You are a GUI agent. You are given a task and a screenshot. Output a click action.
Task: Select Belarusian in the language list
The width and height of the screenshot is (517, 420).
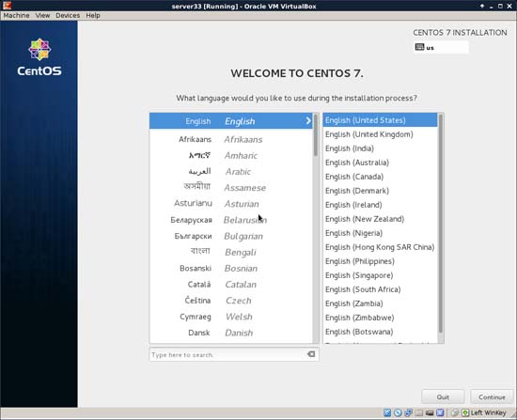tap(231, 220)
